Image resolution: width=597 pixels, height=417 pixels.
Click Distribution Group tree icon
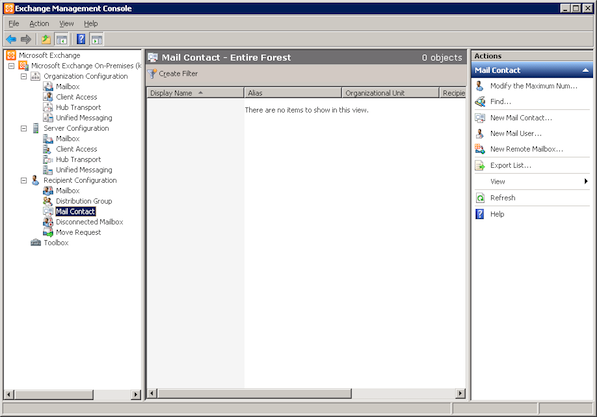[48, 201]
